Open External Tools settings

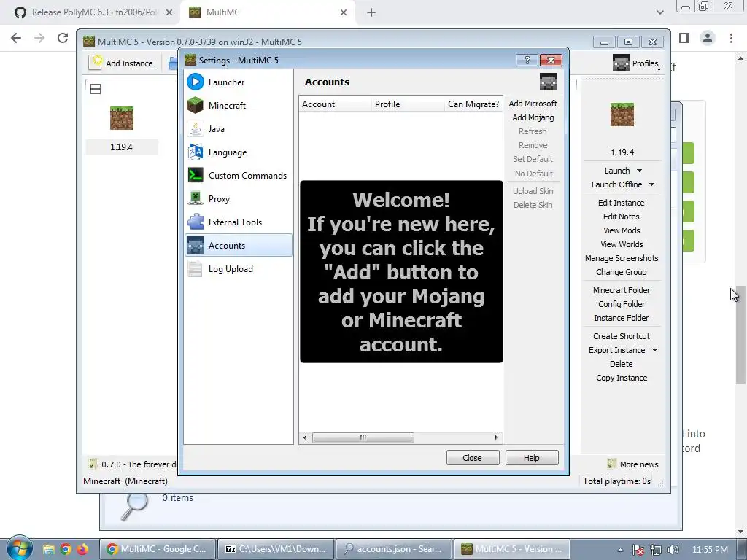tap(239, 222)
